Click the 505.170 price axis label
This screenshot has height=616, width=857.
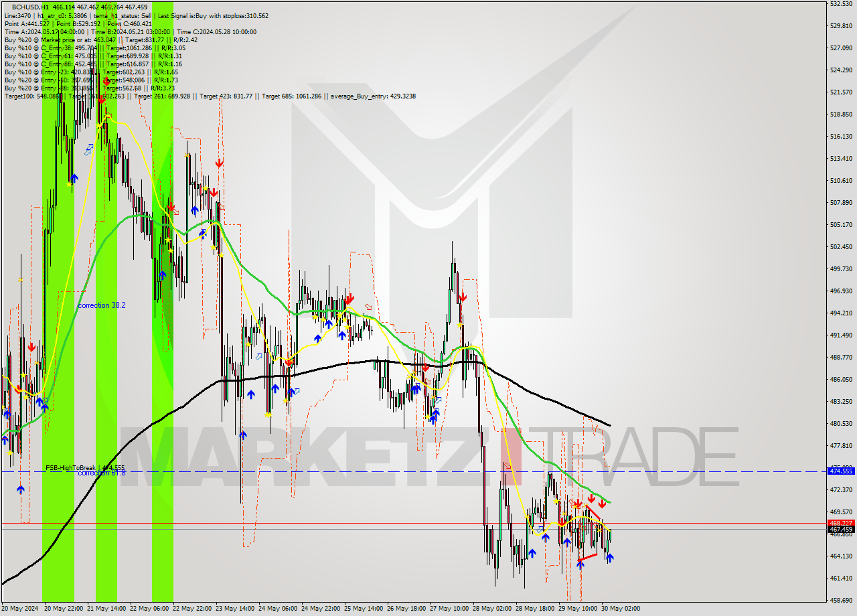click(x=840, y=225)
